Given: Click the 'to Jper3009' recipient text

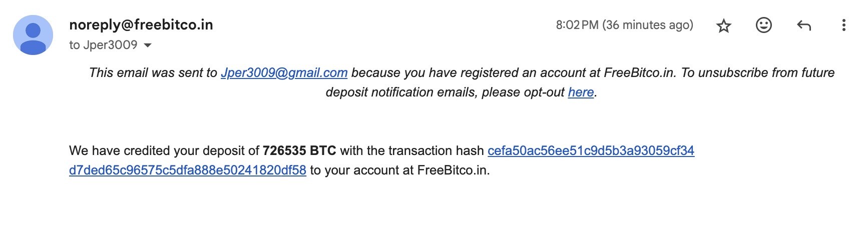Looking at the screenshot, I should click(x=103, y=45).
